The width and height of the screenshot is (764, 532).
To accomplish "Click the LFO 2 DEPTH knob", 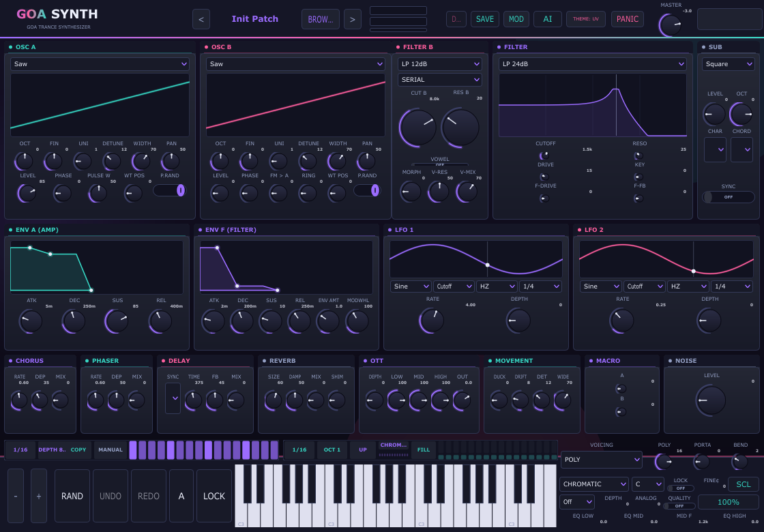I will point(709,321).
